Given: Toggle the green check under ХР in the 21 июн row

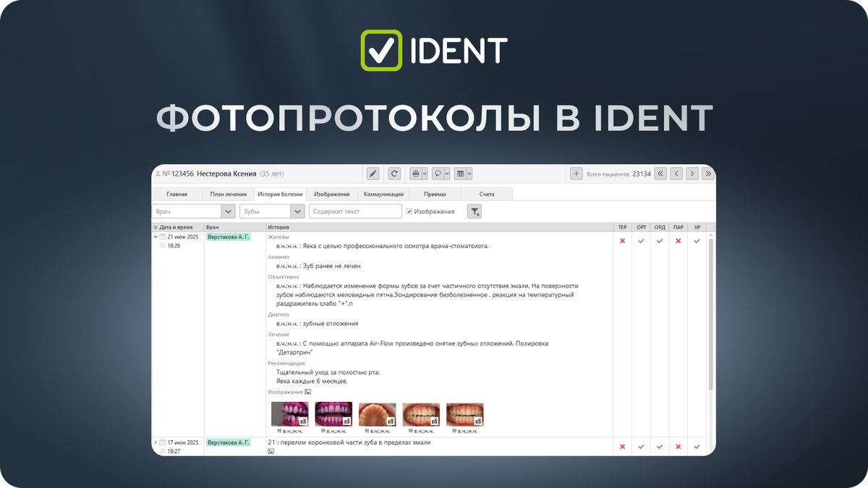Looking at the screenshot, I should point(697,241).
